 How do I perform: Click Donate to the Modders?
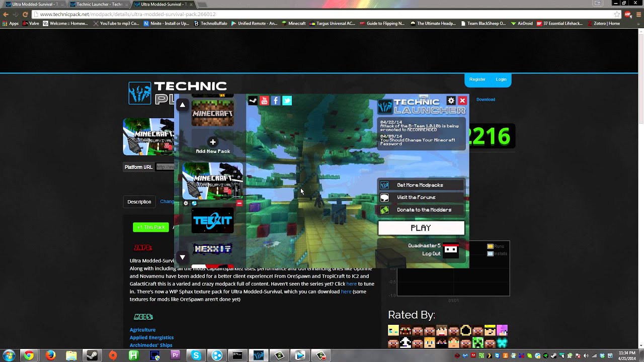(421, 210)
